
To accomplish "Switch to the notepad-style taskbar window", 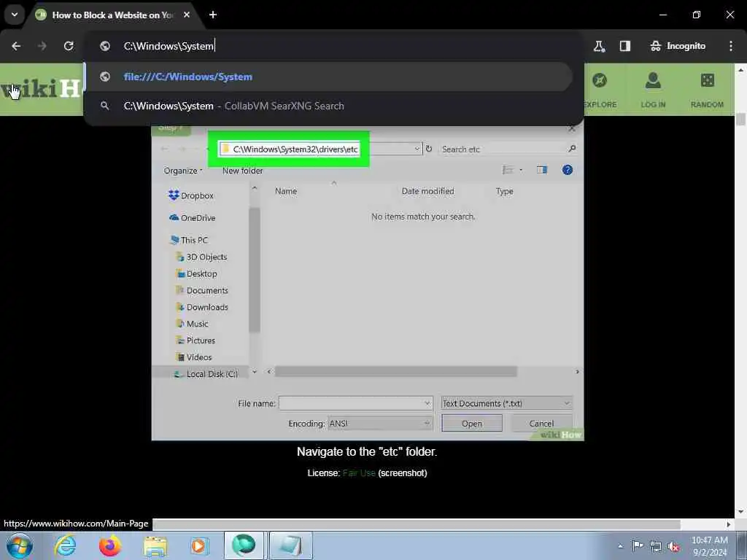I will (290, 545).
